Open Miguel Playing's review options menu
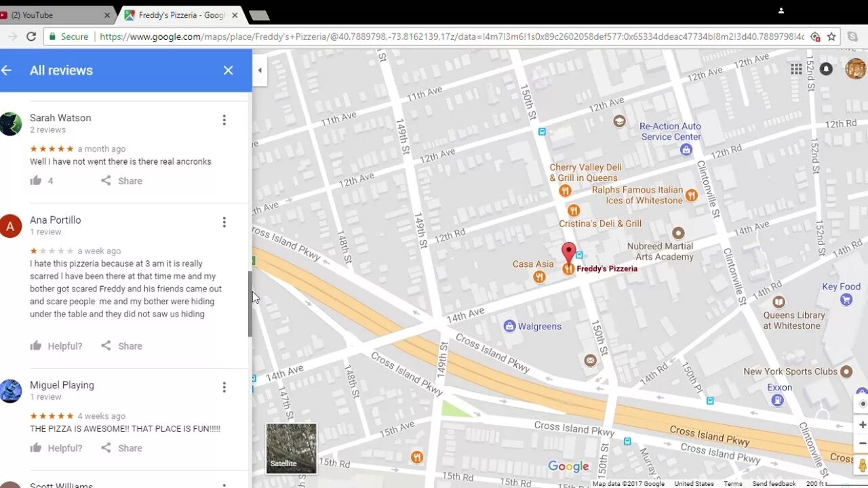 point(224,387)
